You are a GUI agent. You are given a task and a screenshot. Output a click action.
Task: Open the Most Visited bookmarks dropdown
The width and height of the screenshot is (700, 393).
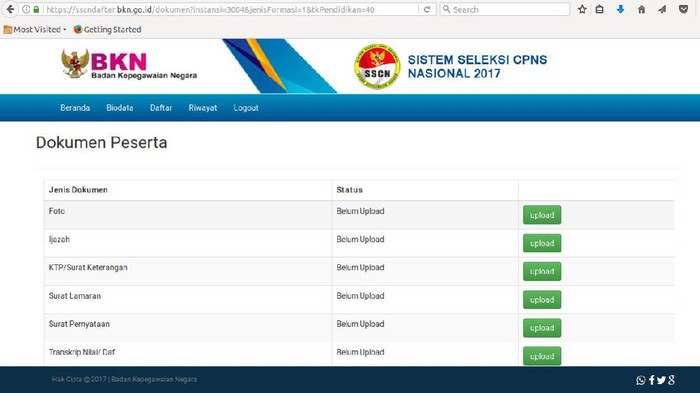pos(35,29)
